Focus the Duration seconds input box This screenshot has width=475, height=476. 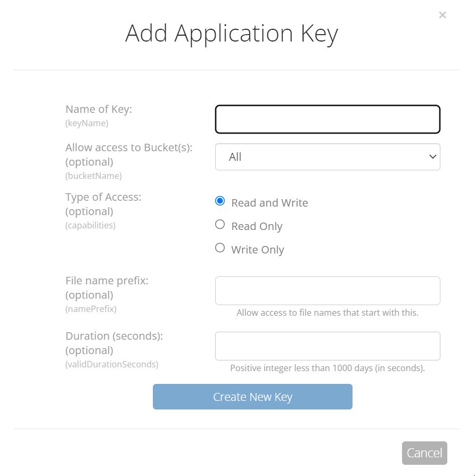[327, 346]
